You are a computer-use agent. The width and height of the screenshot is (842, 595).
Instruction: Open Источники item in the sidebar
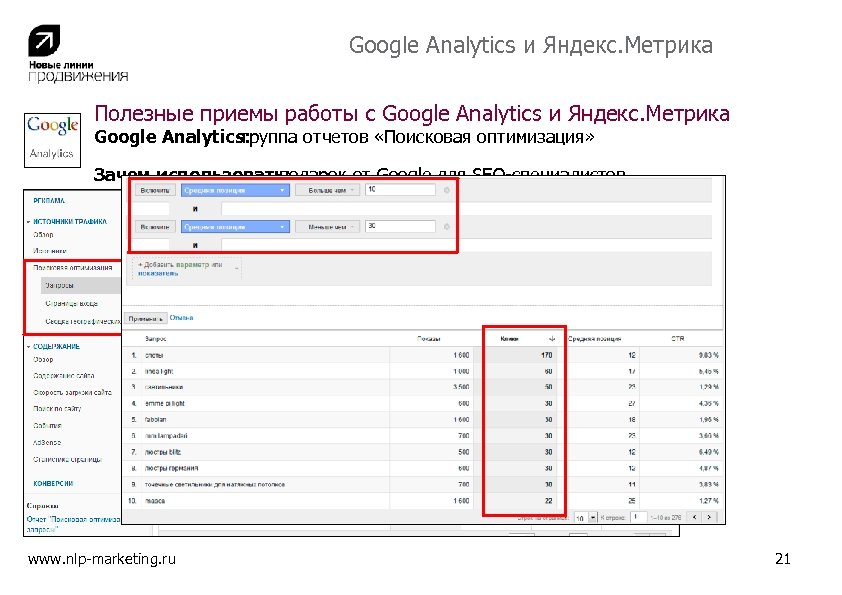(x=49, y=251)
